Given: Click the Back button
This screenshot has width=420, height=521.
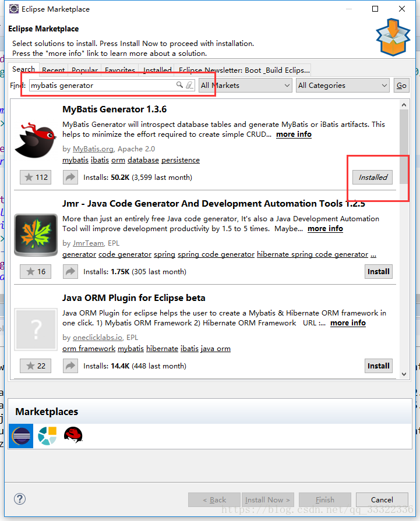Looking at the screenshot, I should coord(214,499).
